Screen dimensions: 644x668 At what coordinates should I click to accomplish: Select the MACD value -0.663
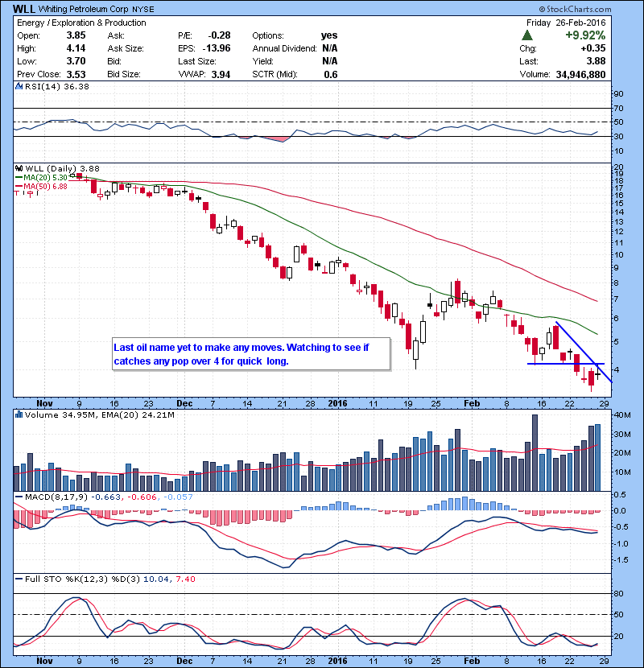[x=105, y=497]
